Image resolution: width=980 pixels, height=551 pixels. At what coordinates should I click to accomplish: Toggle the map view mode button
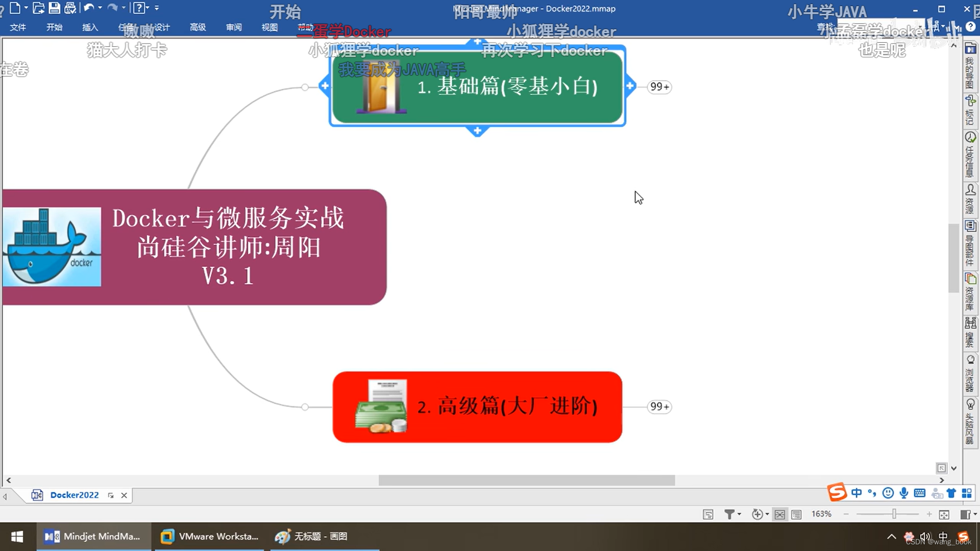[x=780, y=514]
